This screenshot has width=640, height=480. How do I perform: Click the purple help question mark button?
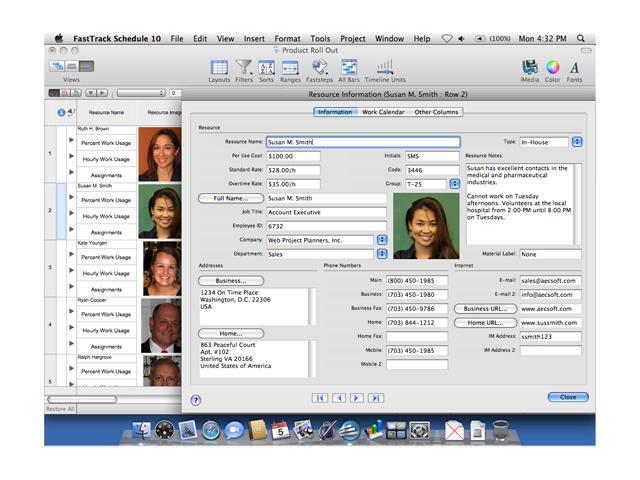coord(195,399)
